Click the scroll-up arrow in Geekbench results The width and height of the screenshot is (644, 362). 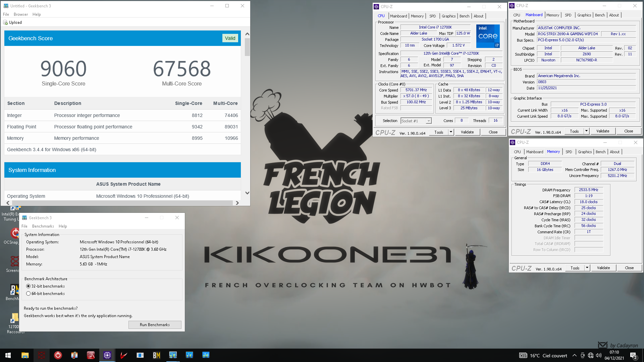tap(247, 34)
